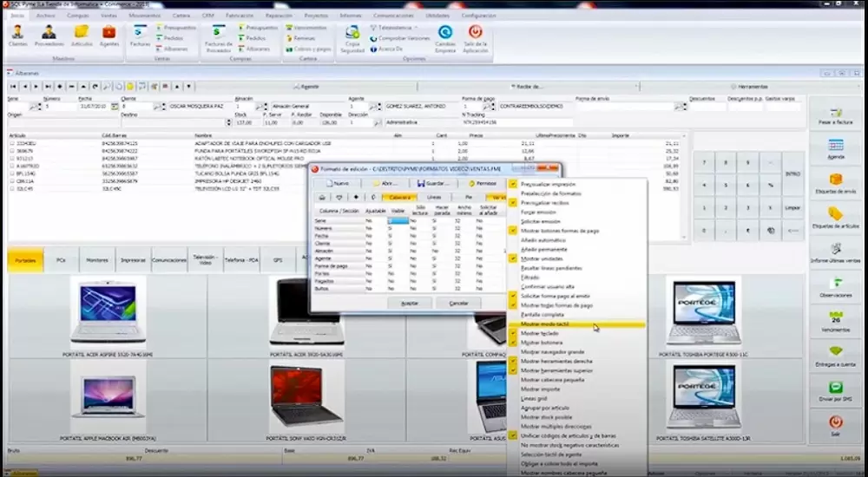Go to first record in Albaranes toolbar
This screenshot has height=477, width=868.
(13, 87)
